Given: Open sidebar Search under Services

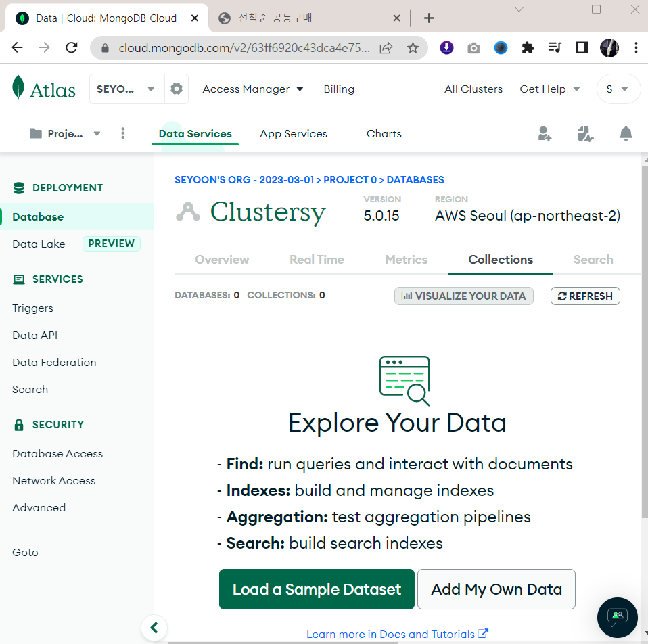Looking at the screenshot, I should tap(30, 390).
